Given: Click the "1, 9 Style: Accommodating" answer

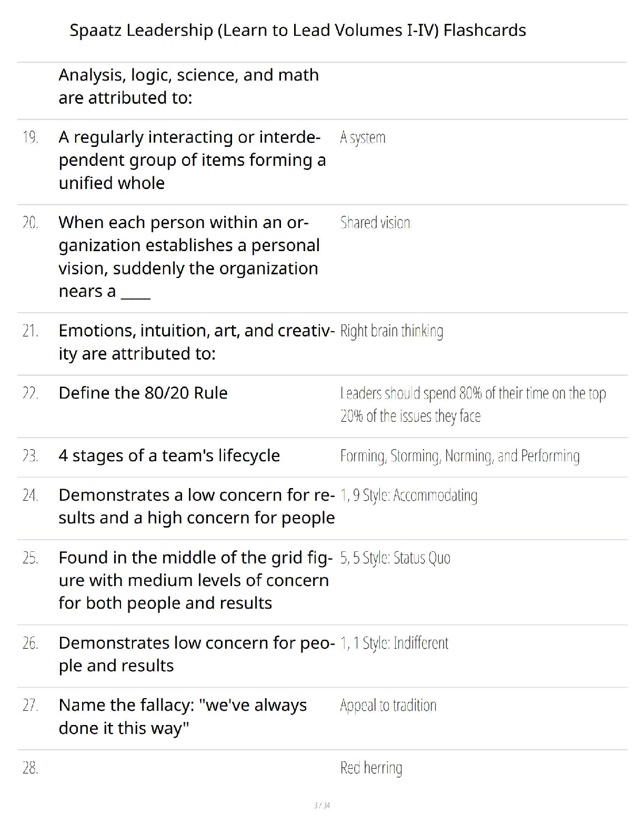Looking at the screenshot, I should (x=408, y=495).
